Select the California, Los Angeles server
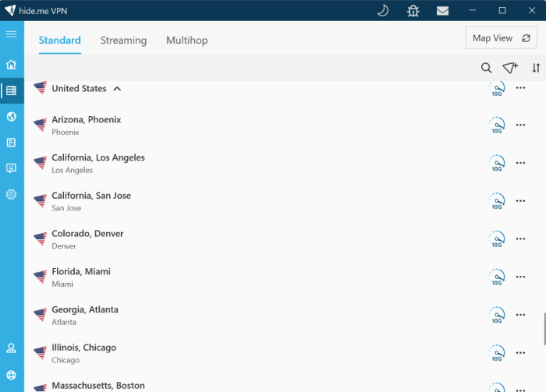 [x=285, y=163]
